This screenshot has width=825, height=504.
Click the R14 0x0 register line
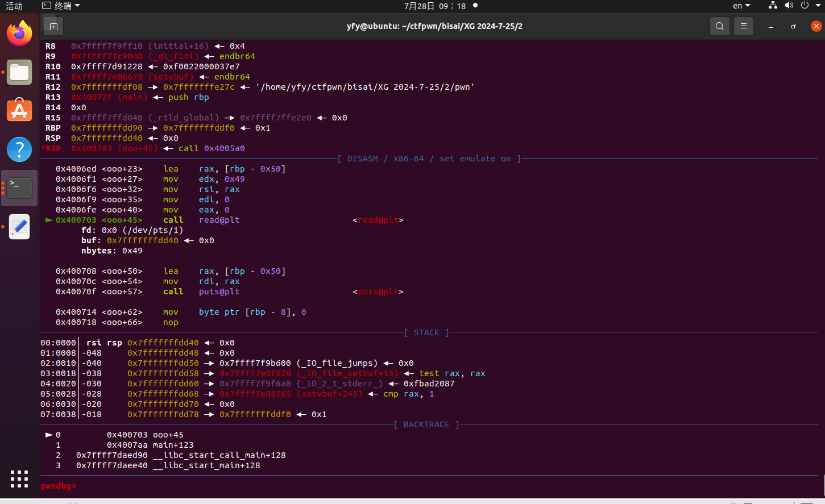(66, 107)
